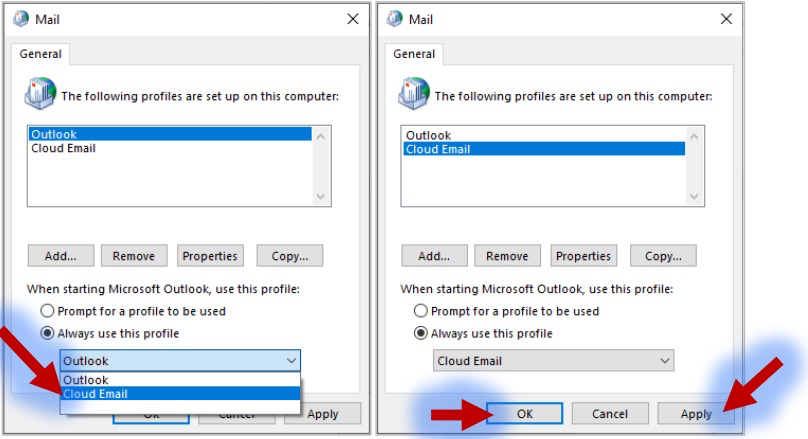808x439 pixels.
Task: Close the left Mail dialog window
Action: click(x=353, y=19)
